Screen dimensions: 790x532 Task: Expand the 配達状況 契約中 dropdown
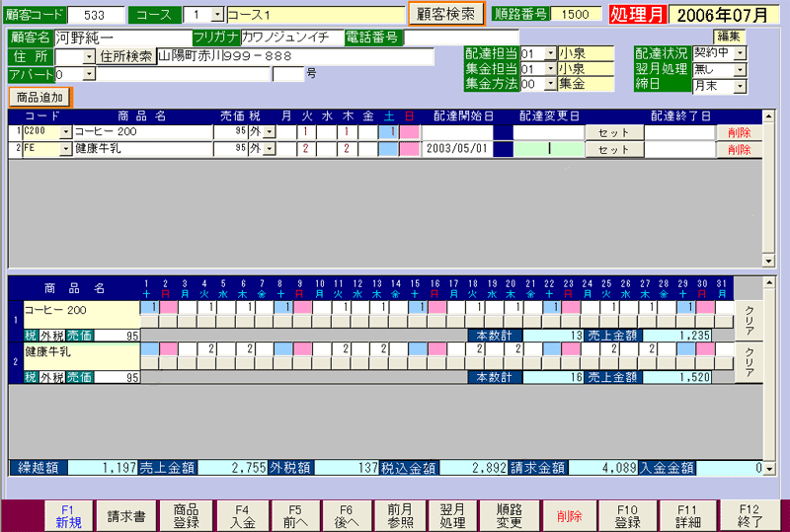tap(740, 53)
